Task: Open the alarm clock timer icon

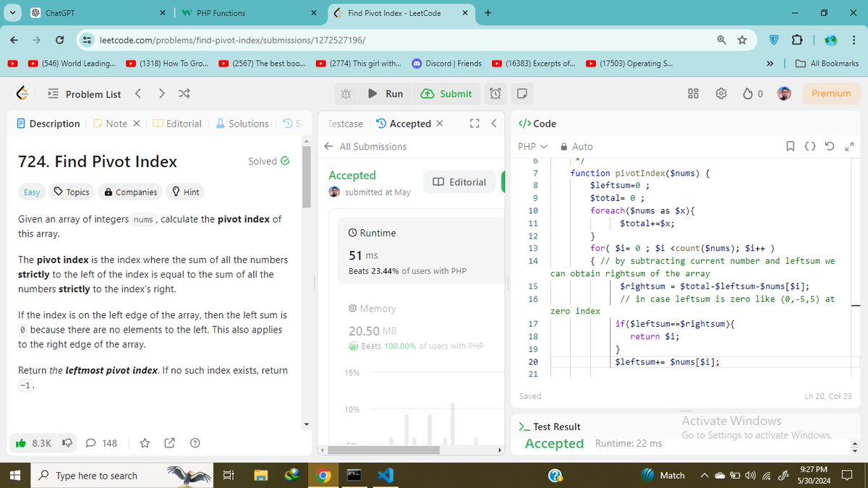Action: click(x=495, y=93)
